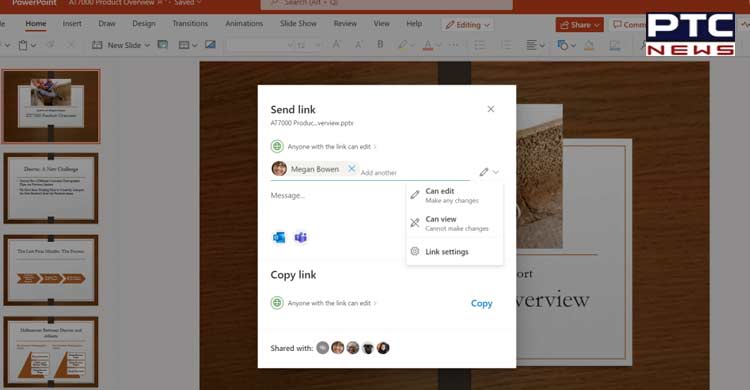Image resolution: width=750 pixels, height=390 pixels.
Task: Expand the text alignment dropdown arrow
Action: coord(542,45)
